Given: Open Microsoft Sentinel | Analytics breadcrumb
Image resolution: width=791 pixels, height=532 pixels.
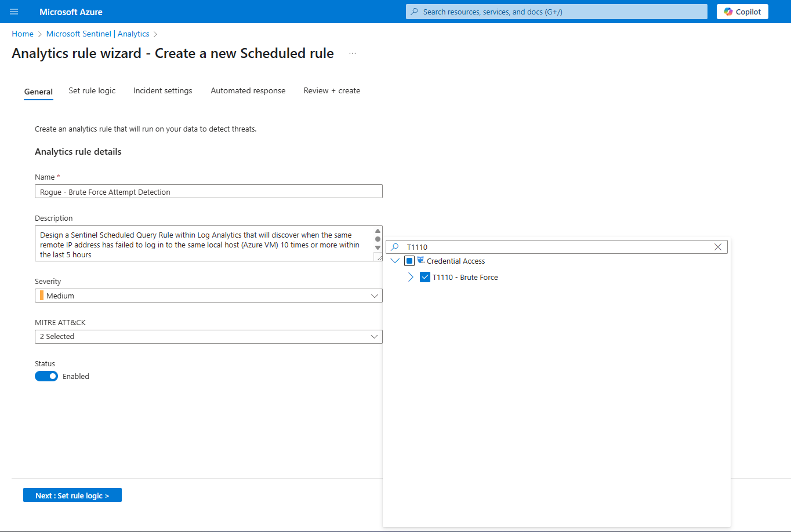Looking at the screenshot, I should [98, 34].
